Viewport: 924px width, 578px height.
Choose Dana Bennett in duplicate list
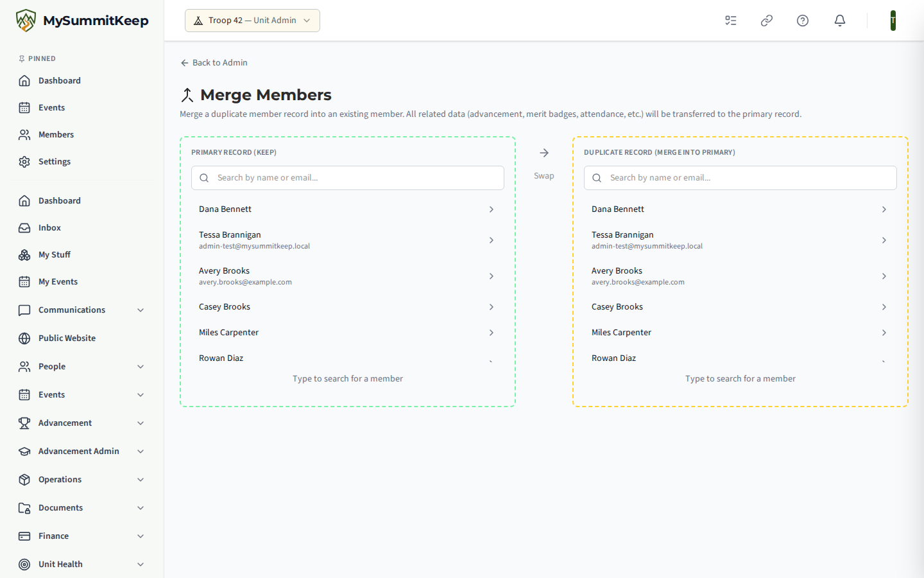click(x=740, y=209)
